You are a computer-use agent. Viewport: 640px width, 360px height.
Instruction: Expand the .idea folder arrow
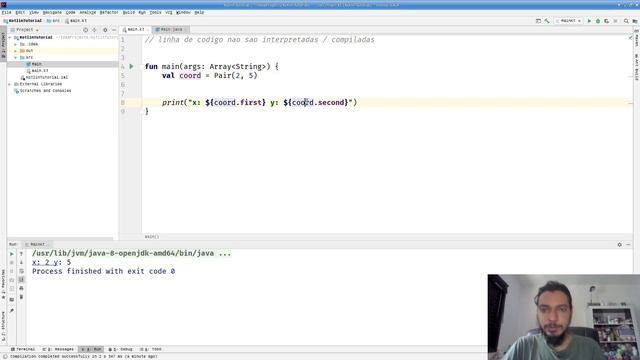click(16, 44)
